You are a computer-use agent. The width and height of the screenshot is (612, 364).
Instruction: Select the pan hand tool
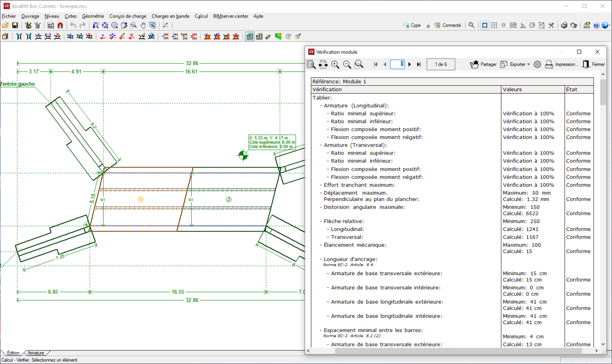[x=143, y=25]
